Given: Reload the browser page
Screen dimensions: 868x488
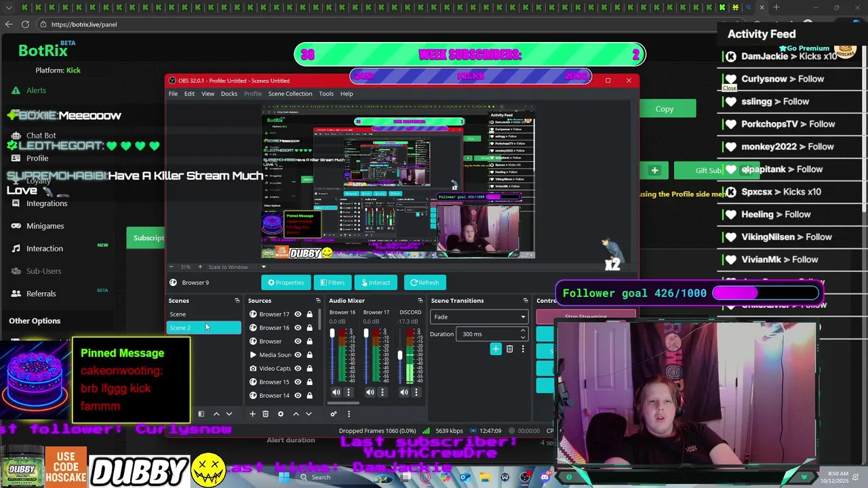Looking at the screenshot, I should 25,24.
